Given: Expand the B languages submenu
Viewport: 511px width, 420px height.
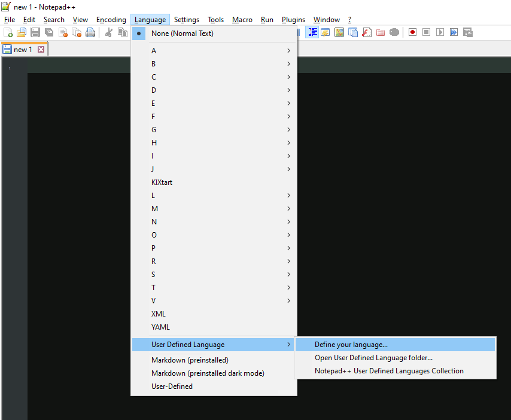Looking at the screenshot, I should [214, 63].
